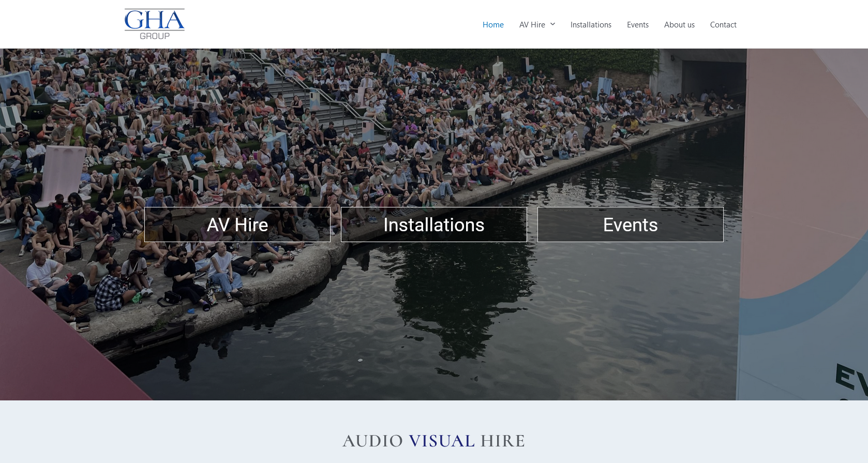Image resolution: width=868 pixels, height=463 pixels.
Task: Click the GHA Group logo
Action: pos(154,24)
